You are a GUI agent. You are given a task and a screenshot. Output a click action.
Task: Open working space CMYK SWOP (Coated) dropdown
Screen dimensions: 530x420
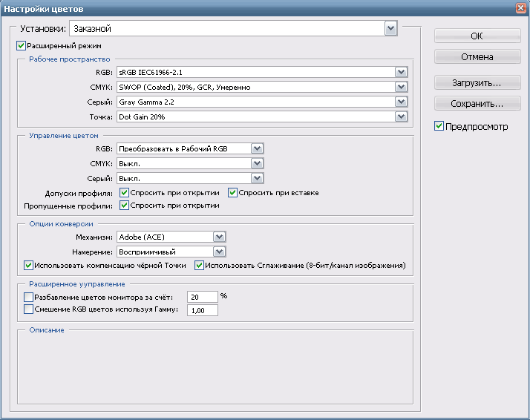tap(262, 87)
